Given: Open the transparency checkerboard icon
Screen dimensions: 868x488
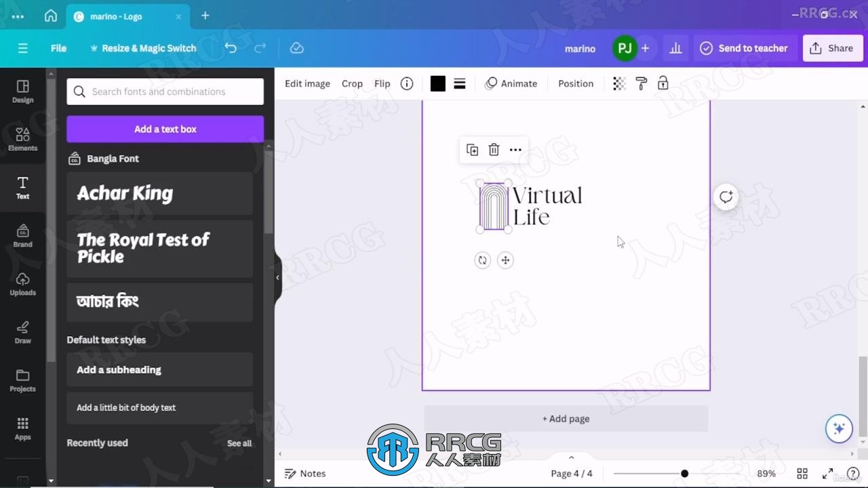Looking at the screenshot, I should 619,83.
